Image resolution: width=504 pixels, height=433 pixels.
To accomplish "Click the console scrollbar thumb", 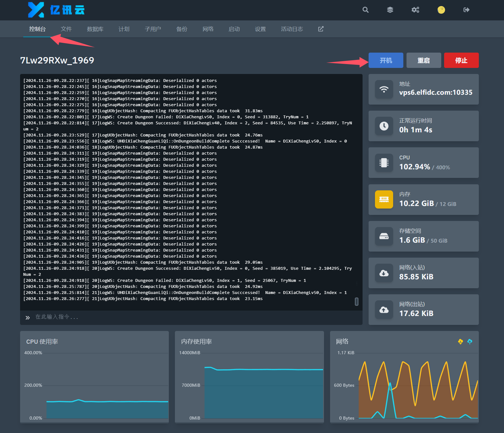I will coord(356,302).
